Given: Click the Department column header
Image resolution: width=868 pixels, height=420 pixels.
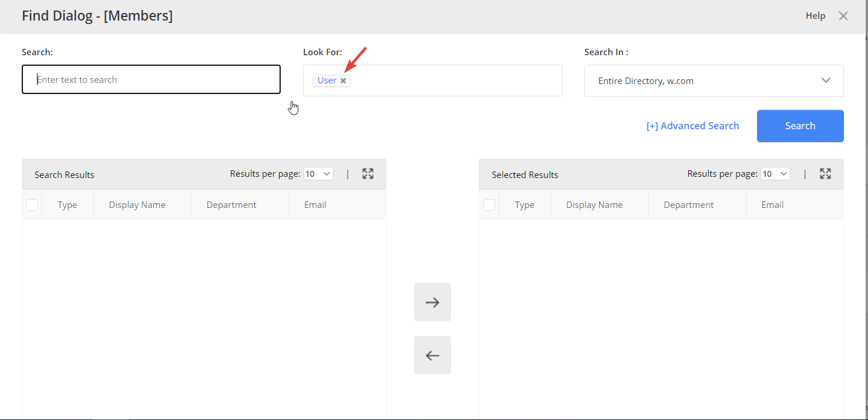Looking at the screenshot, I should click(231, 204).
